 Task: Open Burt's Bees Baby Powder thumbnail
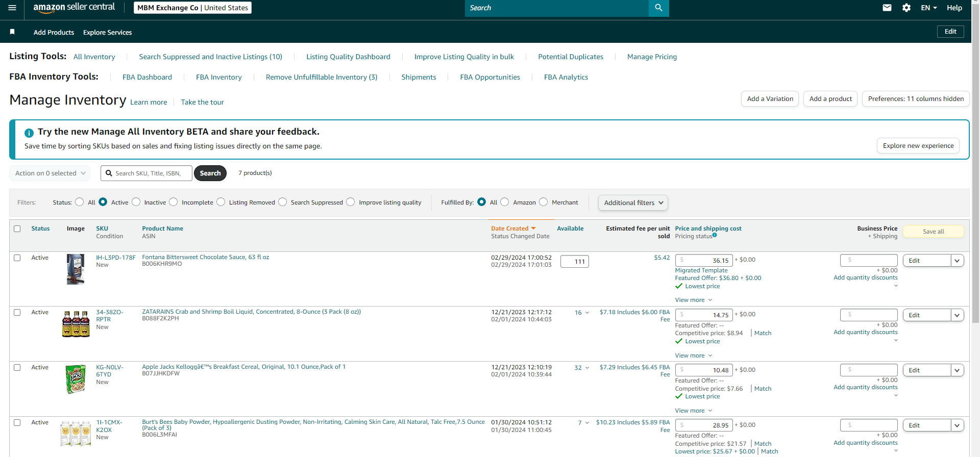pyautogui.click(x=76, y=434)
